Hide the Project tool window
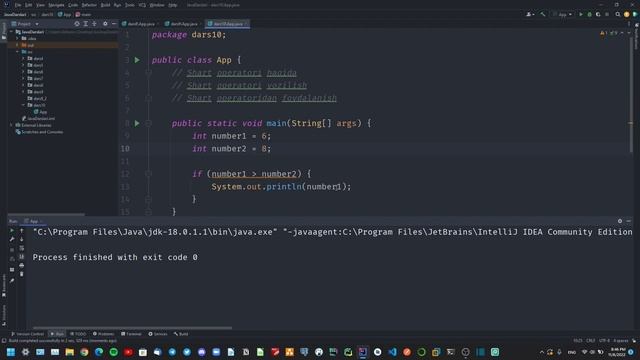This screenshot has height=360, width=640. click(114, 24)
